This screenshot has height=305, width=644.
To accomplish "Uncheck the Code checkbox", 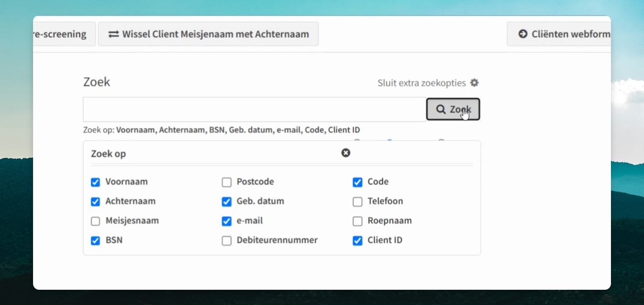I will (358, 182).
